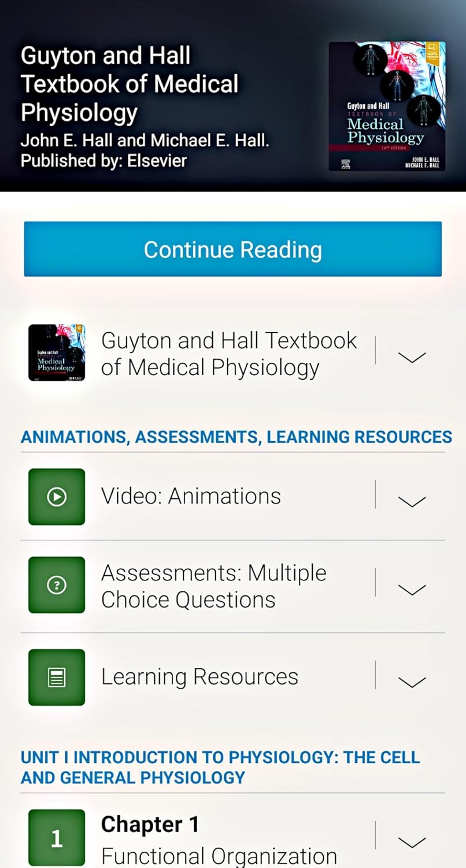Image resolution: width=466 pixels, height=868 pixels.
Task: Open Video: Animations entry
Action: pyautogui.click(x=191, y=496)
